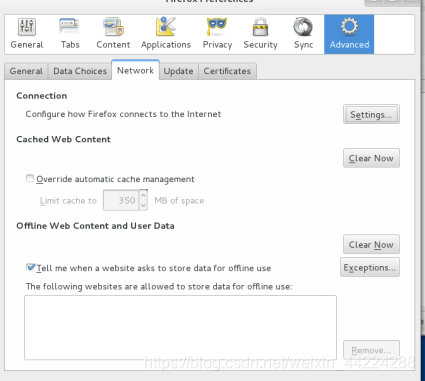This screenshot has height=381, width=425.
Task: Click the cache limit 350 MB field
Action: tap(121, 200)
